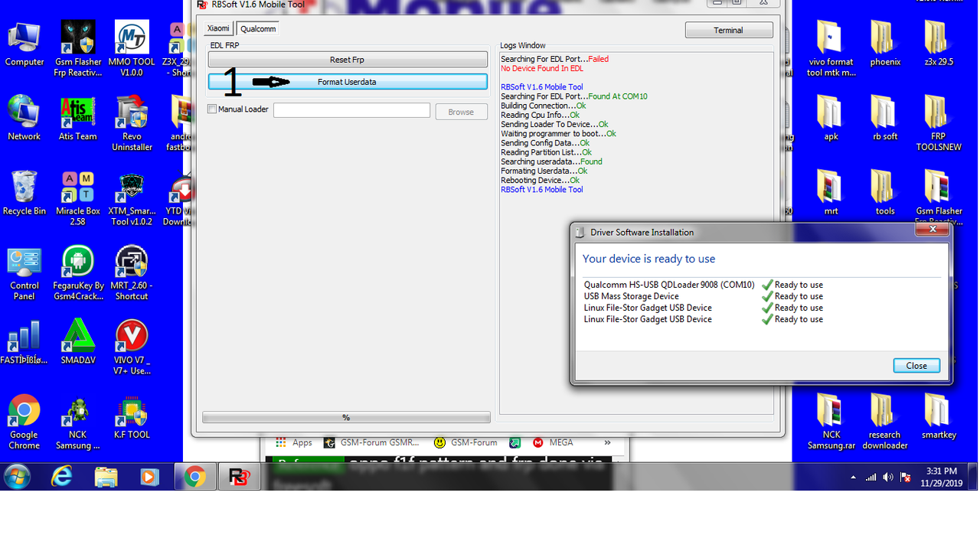Switch to the Xiaomi tab
This screenshot has height=551, width=980.
coord(218,28)
